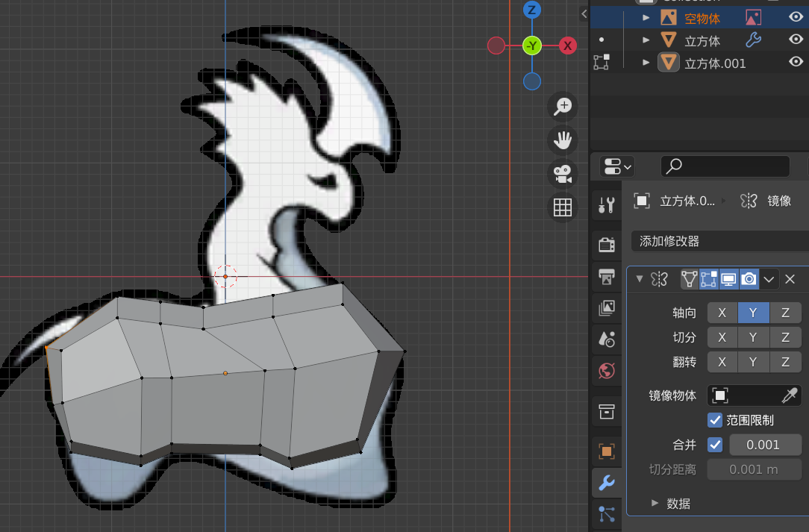Toggle camera view with camera icon
Screen dimensions: 809x532
tap(563, 175)
